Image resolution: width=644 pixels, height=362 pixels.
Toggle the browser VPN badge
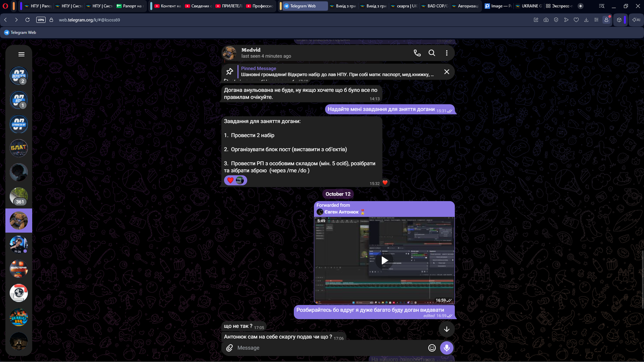click(x=41, y=20)
